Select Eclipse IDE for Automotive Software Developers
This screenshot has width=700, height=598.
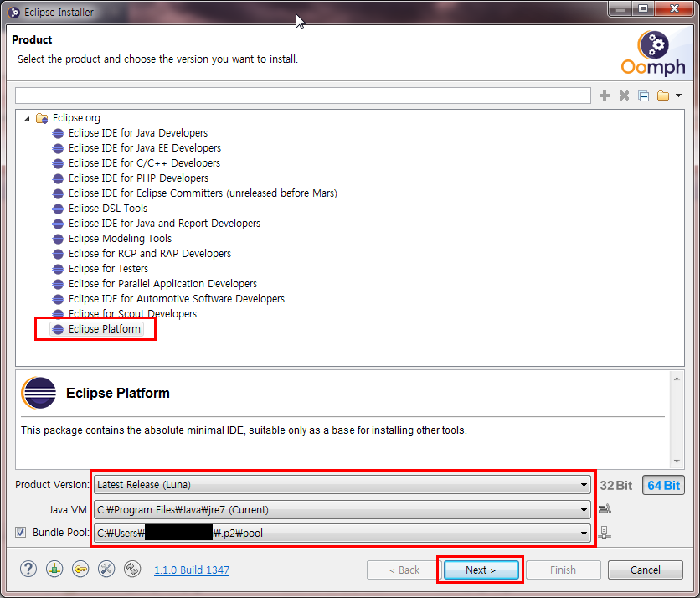click(x=177, y=299)
